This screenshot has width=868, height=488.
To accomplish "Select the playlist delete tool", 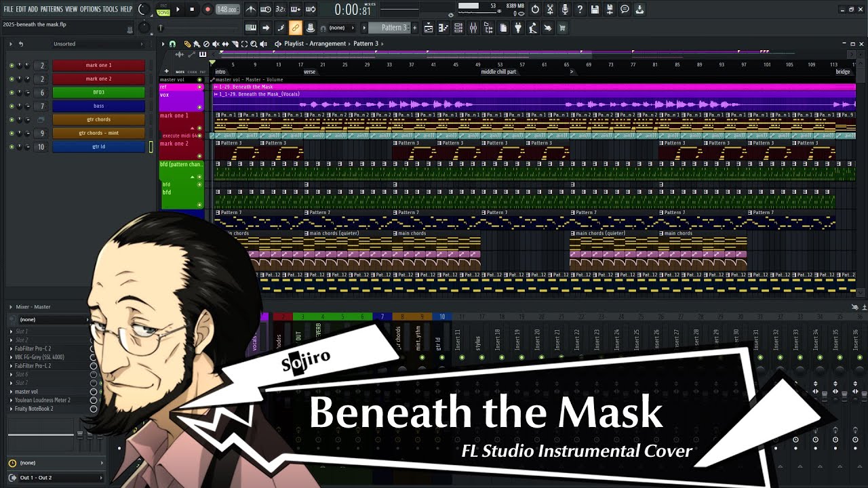I will pyautogui.click(x=206, y=43).
